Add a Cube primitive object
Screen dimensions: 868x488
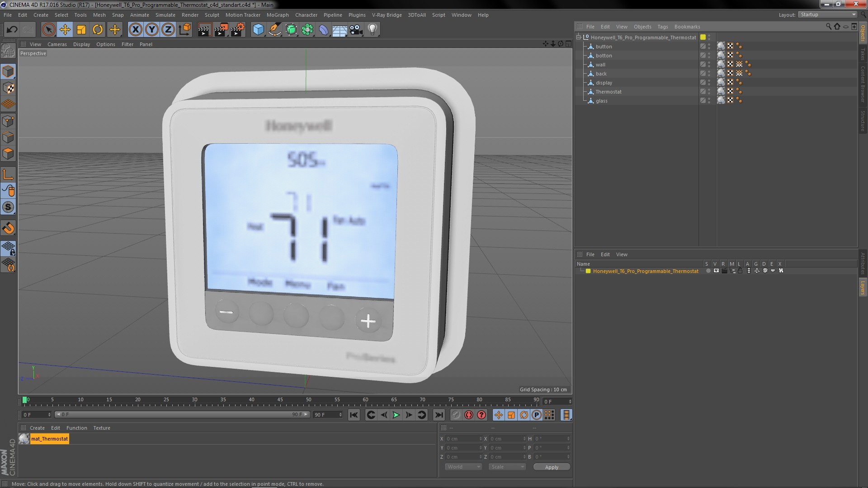258,30
